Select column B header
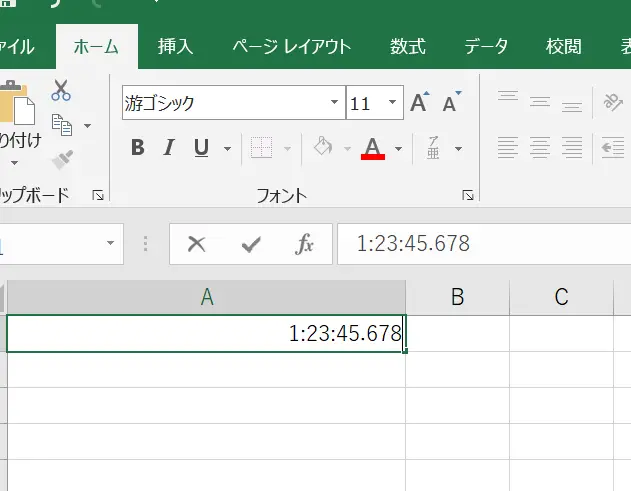Screen dimensions: 631x491 coord(457,296)
